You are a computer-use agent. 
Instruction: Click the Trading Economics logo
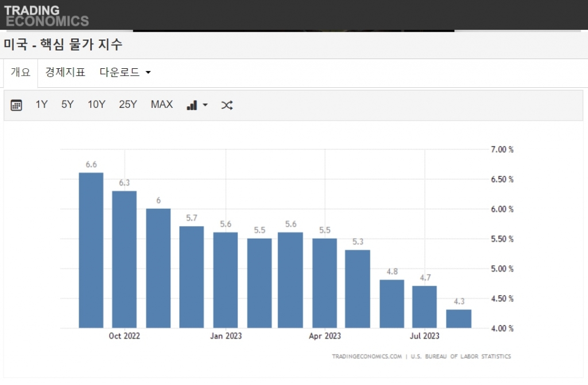[x=46, y=15]
